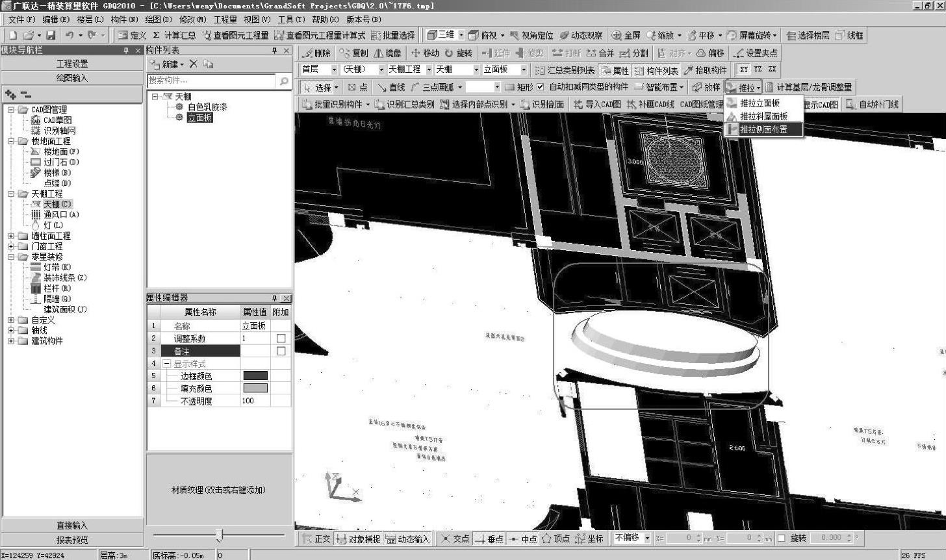The width and height of the screenshot is (946, 560).
Task: Click 新建 button in 构件列表
Action: pyautogui.click(x=167, y=64)
